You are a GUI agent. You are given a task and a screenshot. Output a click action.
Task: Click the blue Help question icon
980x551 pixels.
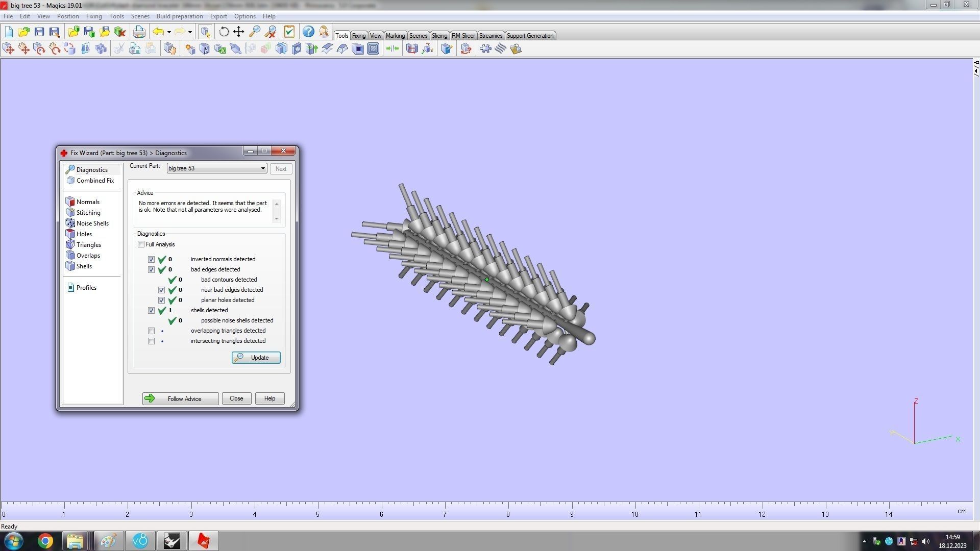point(308,32)
